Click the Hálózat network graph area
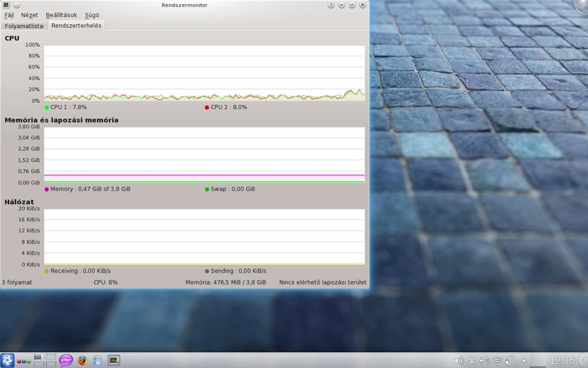 (x=204, y=236)
